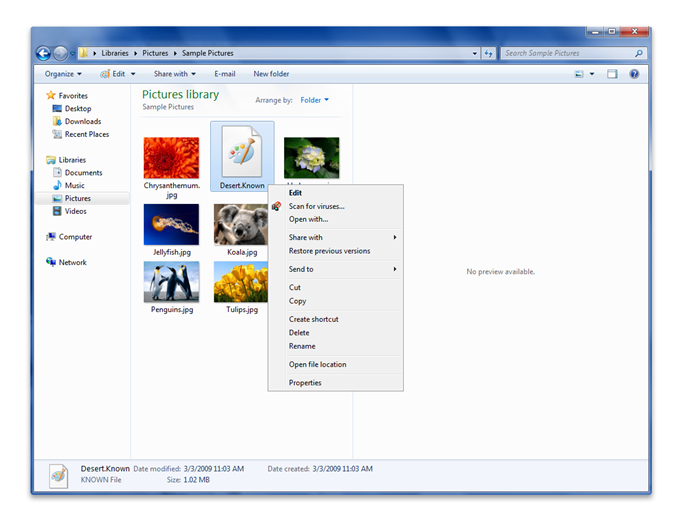The width and height of the screenshot is (681, 524).
Task: Click the antivirus icon beside Scan for viruses
Action: (276, 206)
